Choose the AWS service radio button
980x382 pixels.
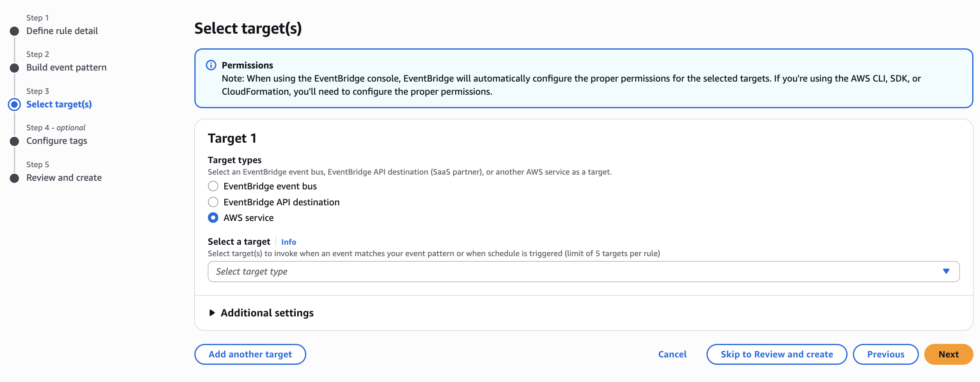[x=213, y=218]
